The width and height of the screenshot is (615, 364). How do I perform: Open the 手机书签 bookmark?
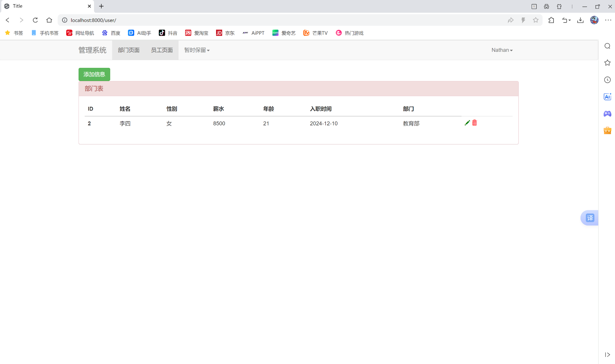(45, 33)
